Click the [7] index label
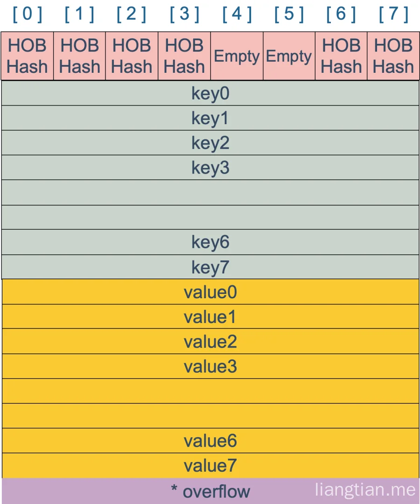Screen dimensions: 420x504 pos(394,14)
